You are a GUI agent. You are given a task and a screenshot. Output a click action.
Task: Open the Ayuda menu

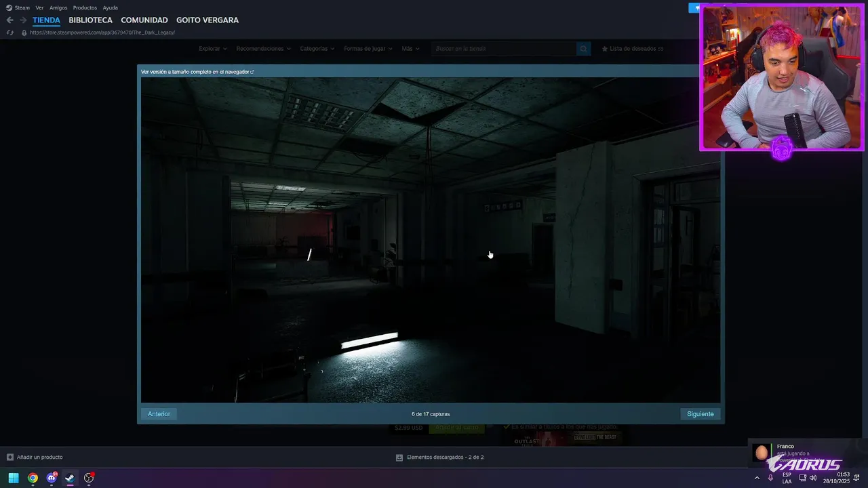(x=110, y=7)
